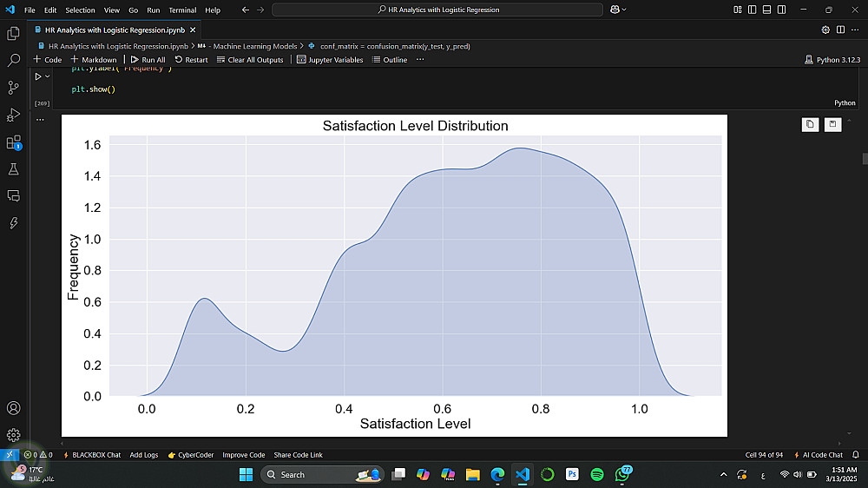The height and width of the screenshot is (488, 868).
Task: Open the Copilot dropdown chevron
Action: [624, 10]
